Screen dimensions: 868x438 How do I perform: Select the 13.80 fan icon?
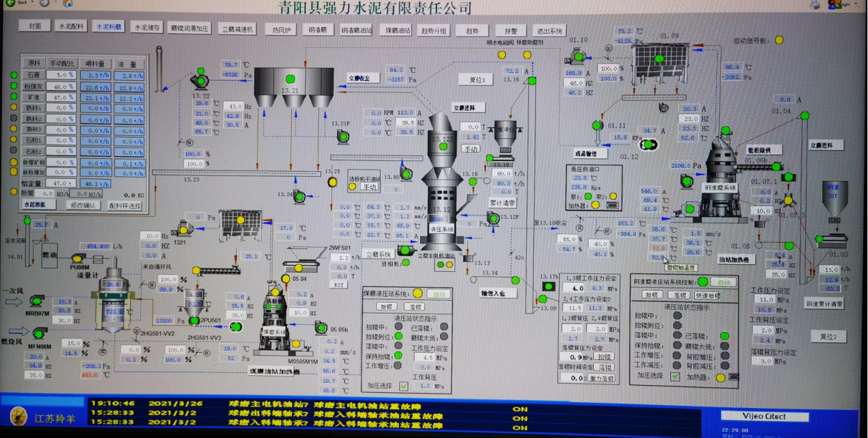[406, 174]
